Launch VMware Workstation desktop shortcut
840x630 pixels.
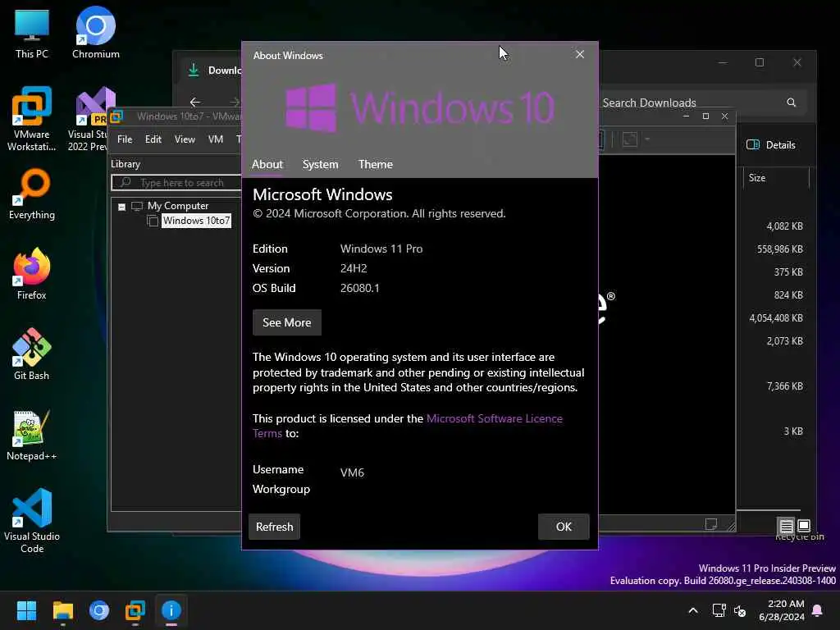(32, 118)
